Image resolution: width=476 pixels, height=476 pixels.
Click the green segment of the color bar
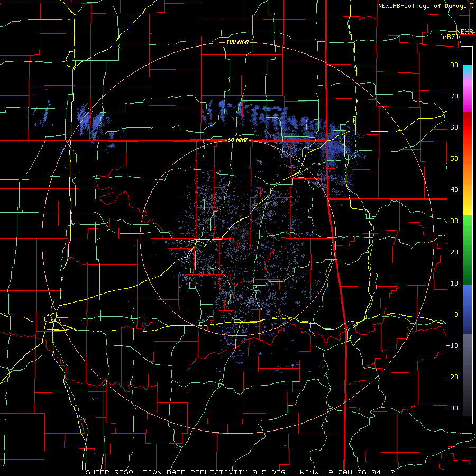point(467,250)
